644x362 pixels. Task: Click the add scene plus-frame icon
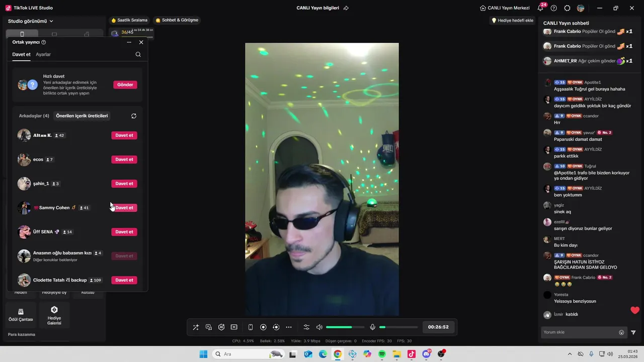click(234, 327)
